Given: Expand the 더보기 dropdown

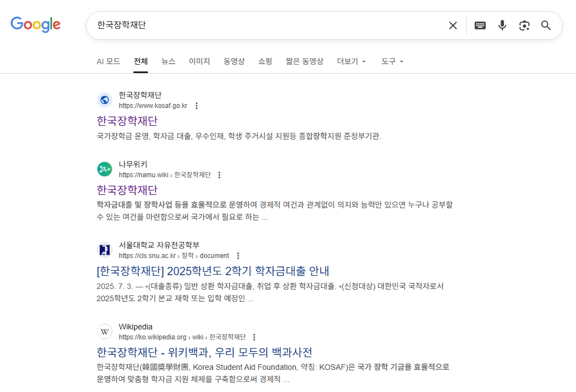Looking at the screenshot, I should (x=351, y=61).
